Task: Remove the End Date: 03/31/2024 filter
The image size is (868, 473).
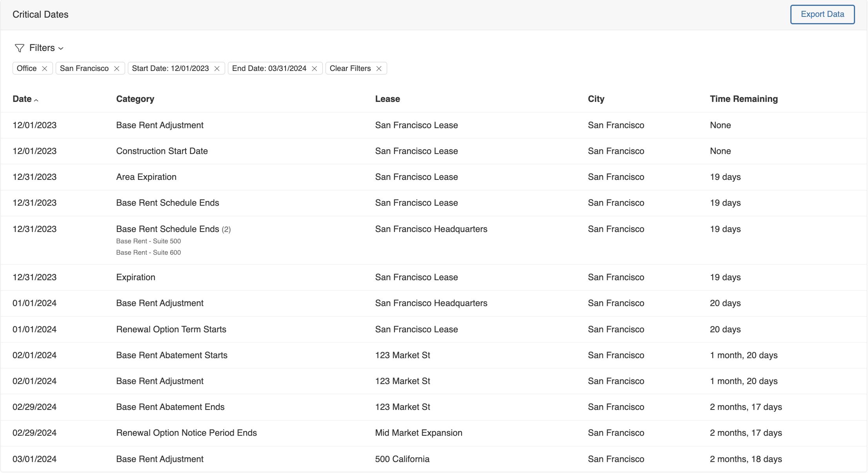Action: 314,68
